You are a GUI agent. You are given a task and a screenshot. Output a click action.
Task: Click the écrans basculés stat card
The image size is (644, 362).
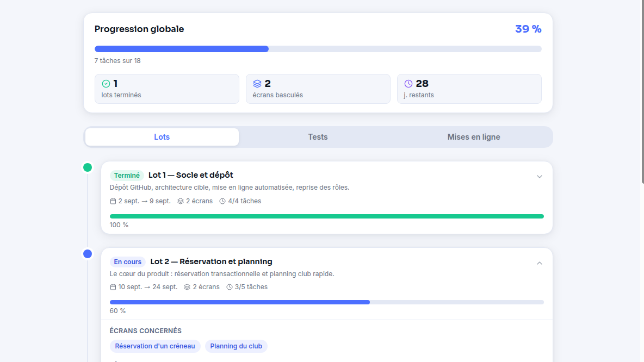318,89
